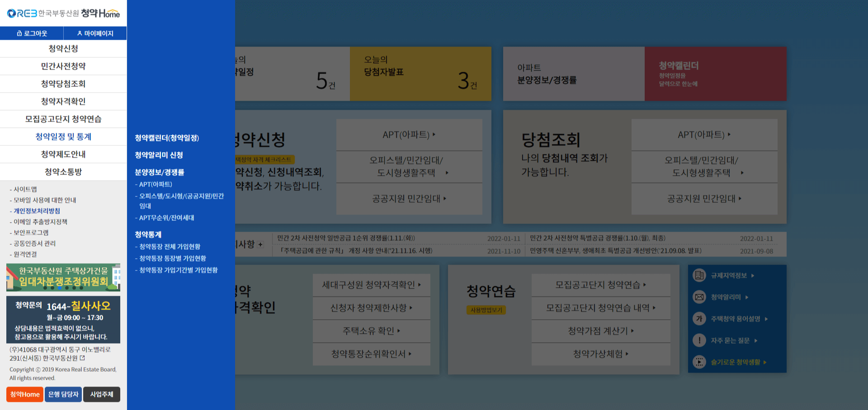Open the 민간사전청약 menu

(63, 66)
